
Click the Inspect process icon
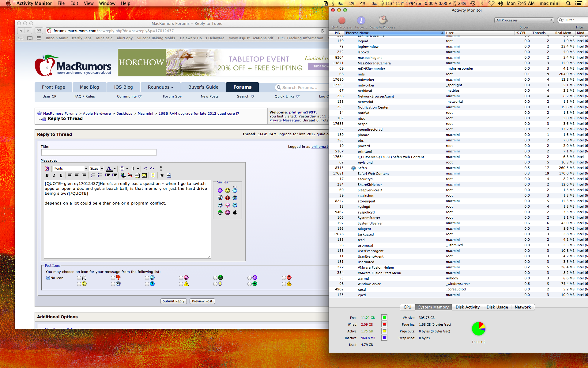(x=361, y=21)
